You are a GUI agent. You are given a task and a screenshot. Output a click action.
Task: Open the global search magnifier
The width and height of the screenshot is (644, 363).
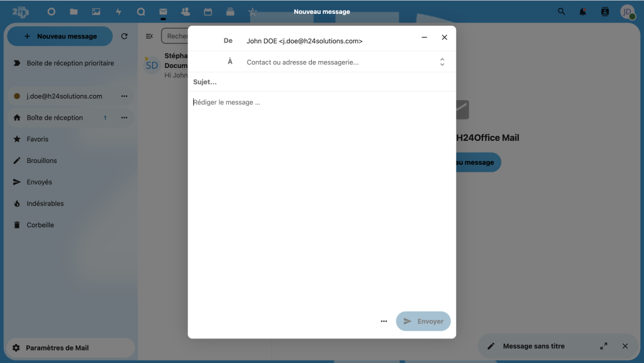click(562, 11)
